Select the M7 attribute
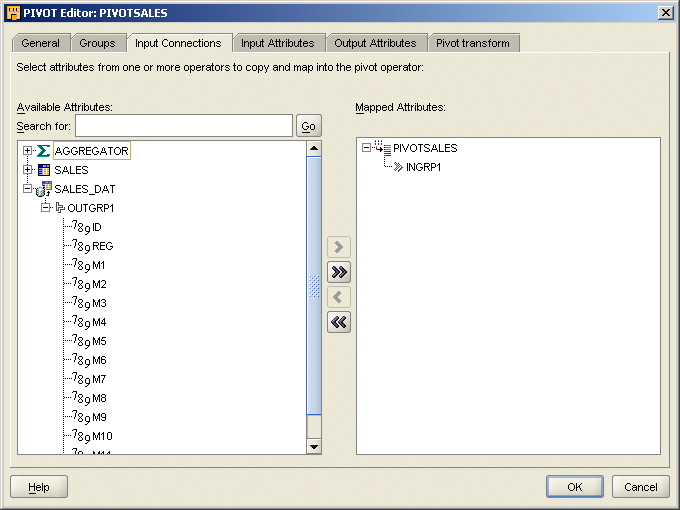This screenshot has width=680, height=510. [99, 379]
